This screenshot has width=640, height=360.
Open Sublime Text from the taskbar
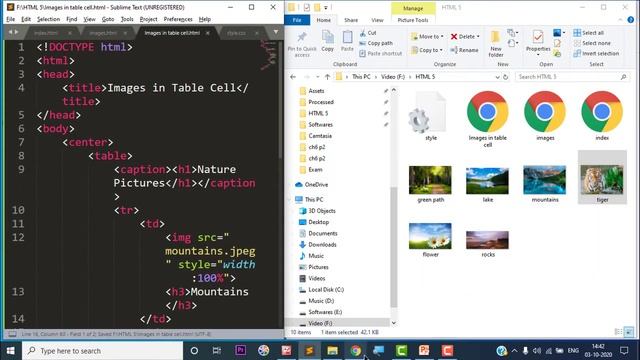click(x=309, y=350)
